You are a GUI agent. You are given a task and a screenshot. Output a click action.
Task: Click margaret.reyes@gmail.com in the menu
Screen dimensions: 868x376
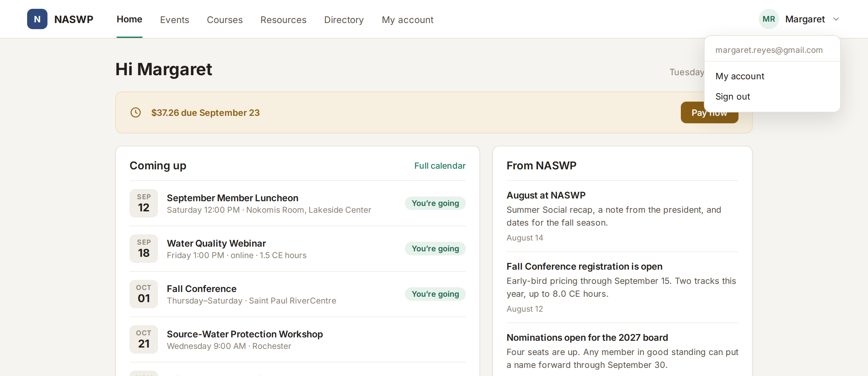[x=769, y=50]
